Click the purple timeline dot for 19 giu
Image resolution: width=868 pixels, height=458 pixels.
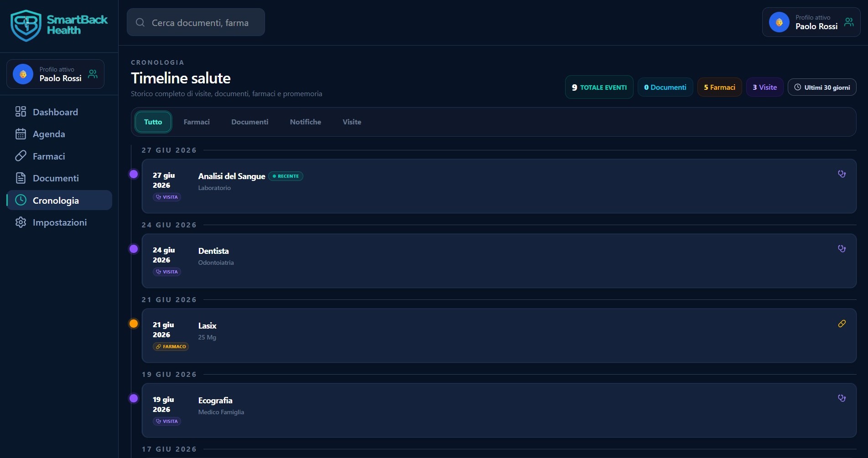coord(134,398)
